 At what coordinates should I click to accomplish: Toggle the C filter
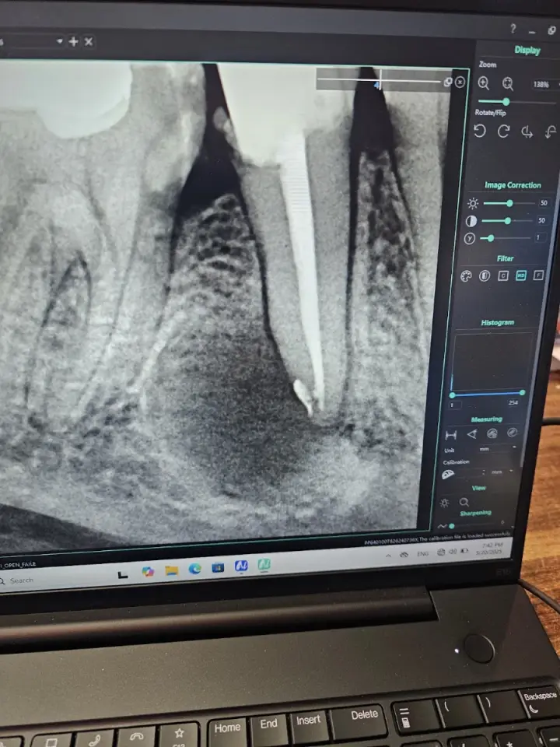pos(503,275)
